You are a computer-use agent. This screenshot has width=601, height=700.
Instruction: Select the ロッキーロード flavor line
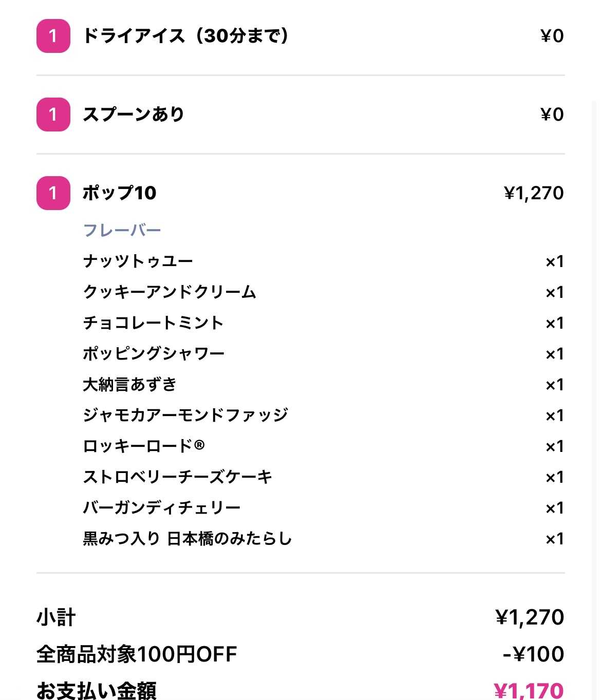click(x=143, y=446)
